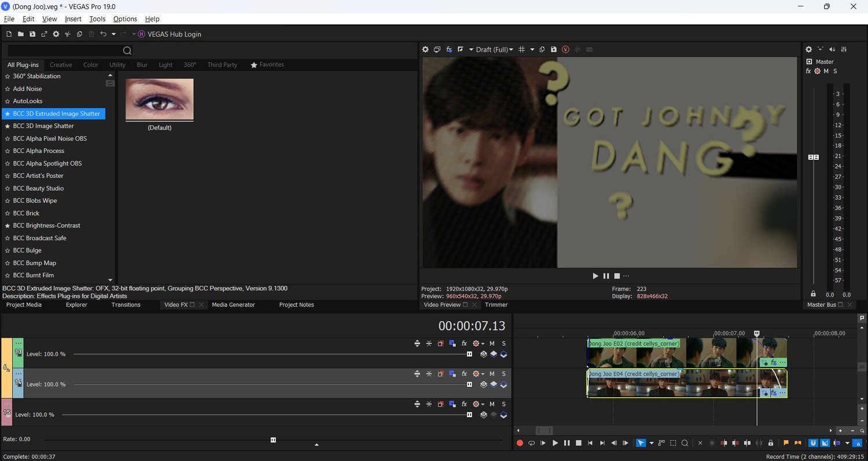This screenshot has width=868, height=461.
Task: Show Favorites plug-ins
Action: point(267,65)
